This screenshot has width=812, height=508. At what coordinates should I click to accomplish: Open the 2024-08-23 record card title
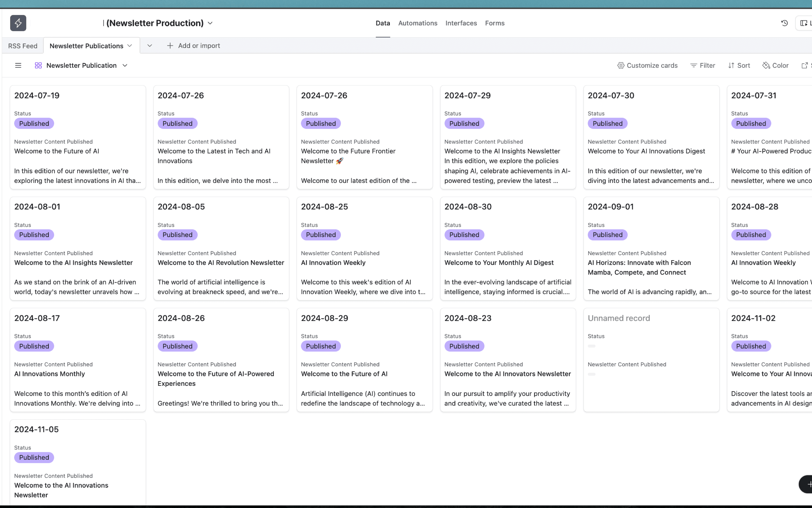click(468, 318)
